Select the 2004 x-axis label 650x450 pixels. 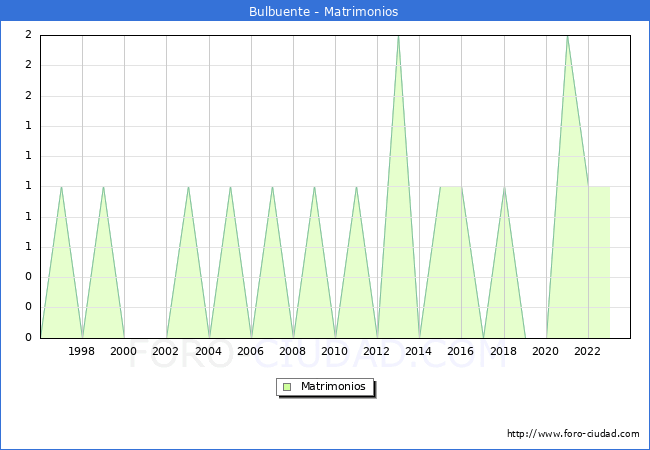[208, 351]
